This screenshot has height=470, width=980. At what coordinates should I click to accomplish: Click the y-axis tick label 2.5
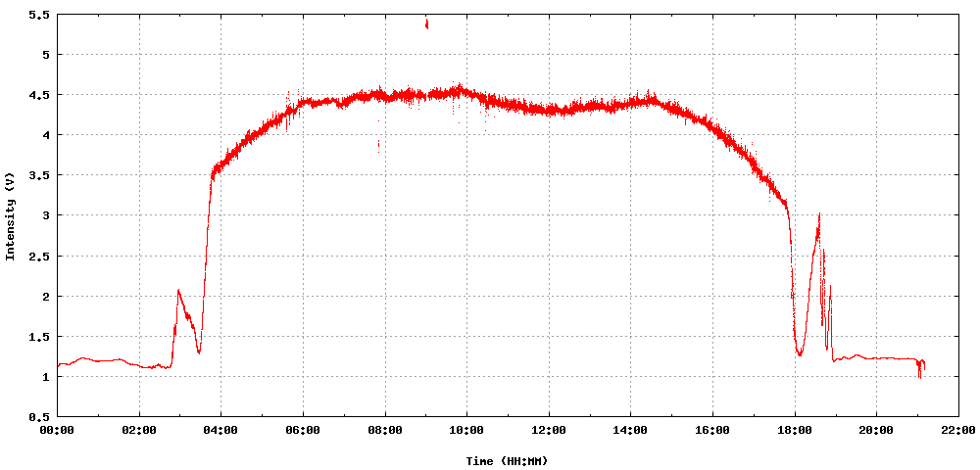pos(40,256)
